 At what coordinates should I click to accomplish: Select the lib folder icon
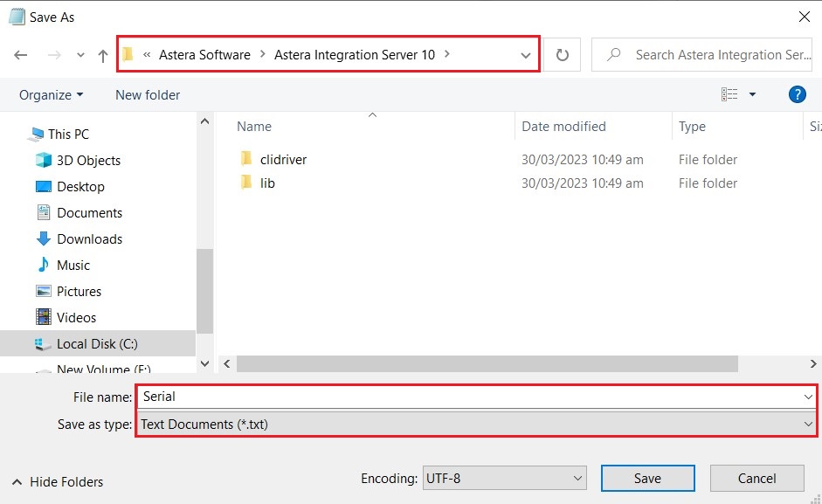[x=245, y=183]
